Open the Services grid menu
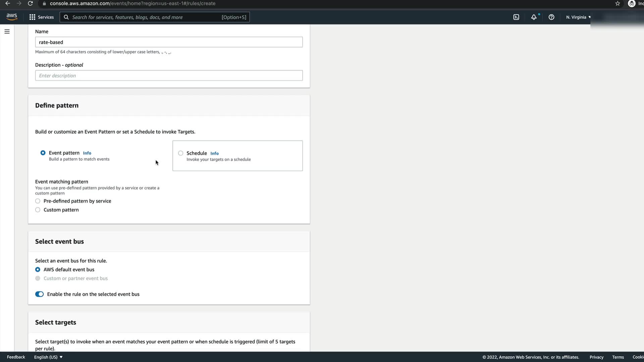Image resolution: width=644 pixels, height=362 pixels. tap(41, 17)
